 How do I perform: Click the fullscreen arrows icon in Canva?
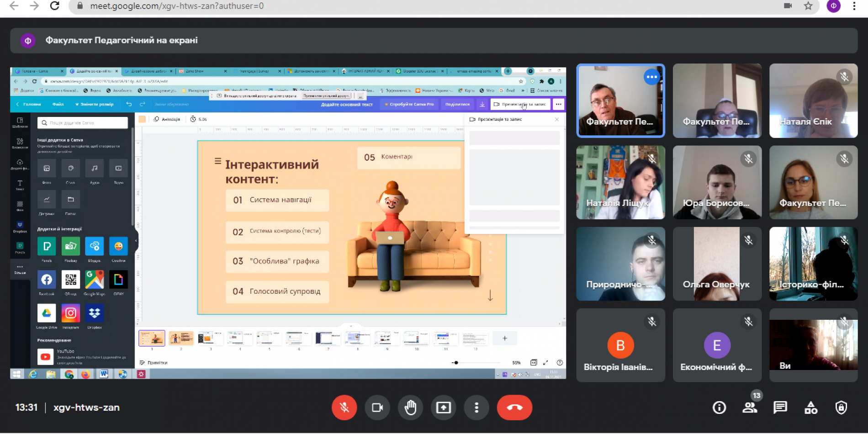point(545,362)
